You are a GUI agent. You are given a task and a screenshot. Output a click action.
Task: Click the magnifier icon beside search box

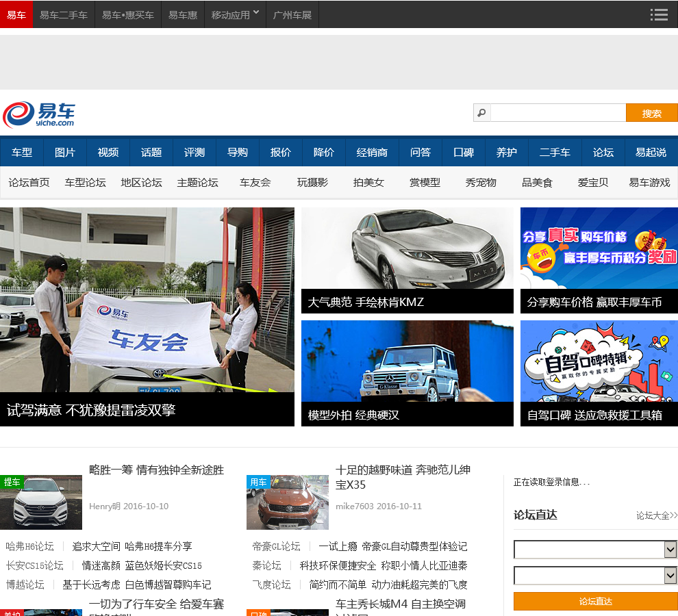pos(481,113)
